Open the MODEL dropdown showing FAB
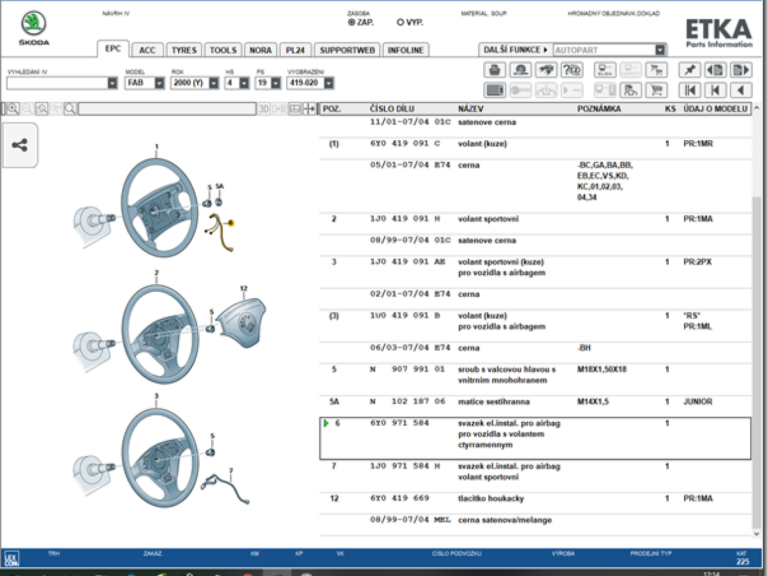This screenshot has width=768, height=576. pyautogui.click(x=145, y=83)
